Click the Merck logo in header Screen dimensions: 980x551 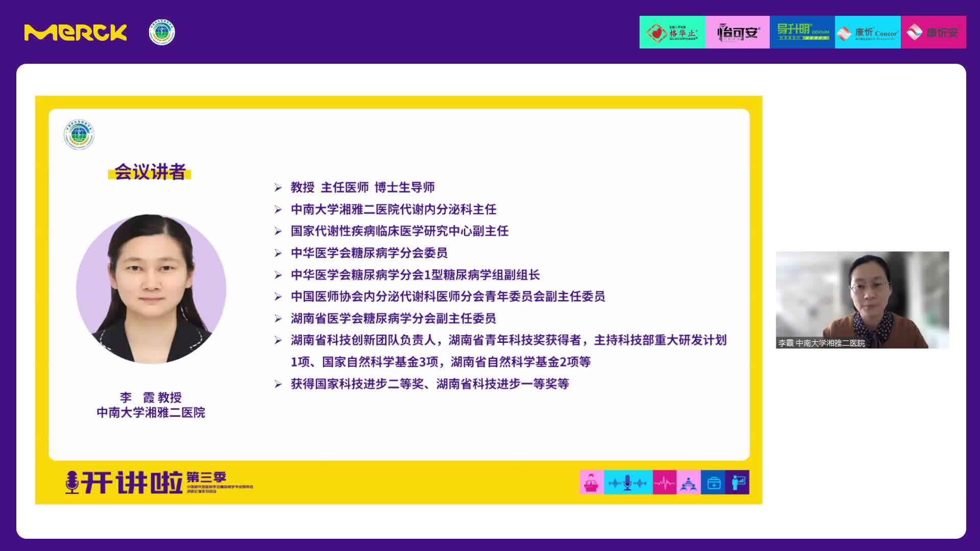click(76, 33)
